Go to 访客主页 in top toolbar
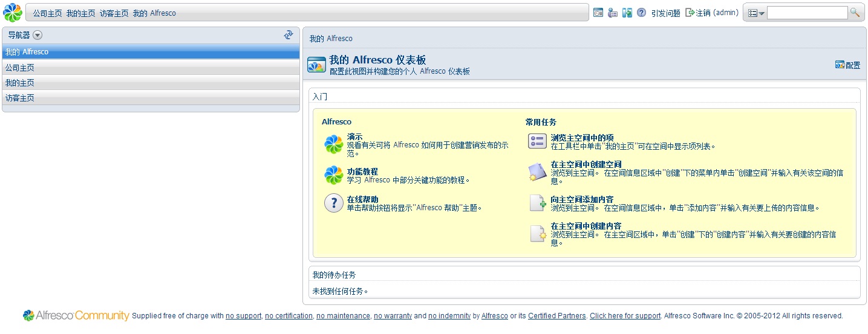Viewport: 868px width, 334px height. [114, 13]
